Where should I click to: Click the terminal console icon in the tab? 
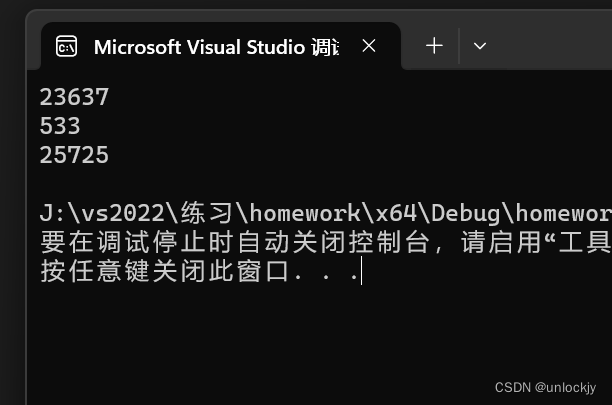coord(66,46)
